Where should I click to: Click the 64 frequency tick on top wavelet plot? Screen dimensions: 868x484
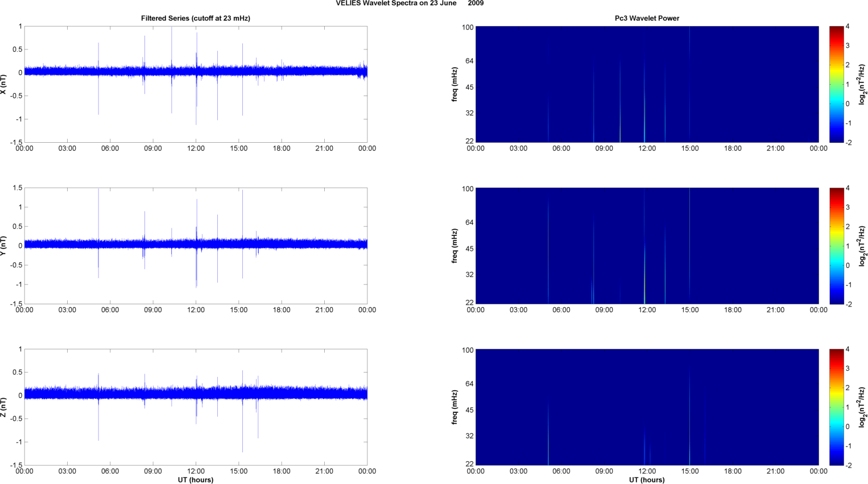[469, 61]
